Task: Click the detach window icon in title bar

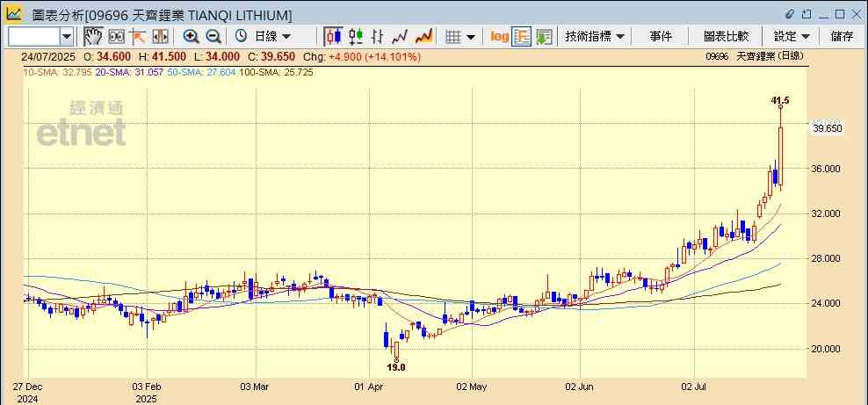Action: (x=807, y=14)
